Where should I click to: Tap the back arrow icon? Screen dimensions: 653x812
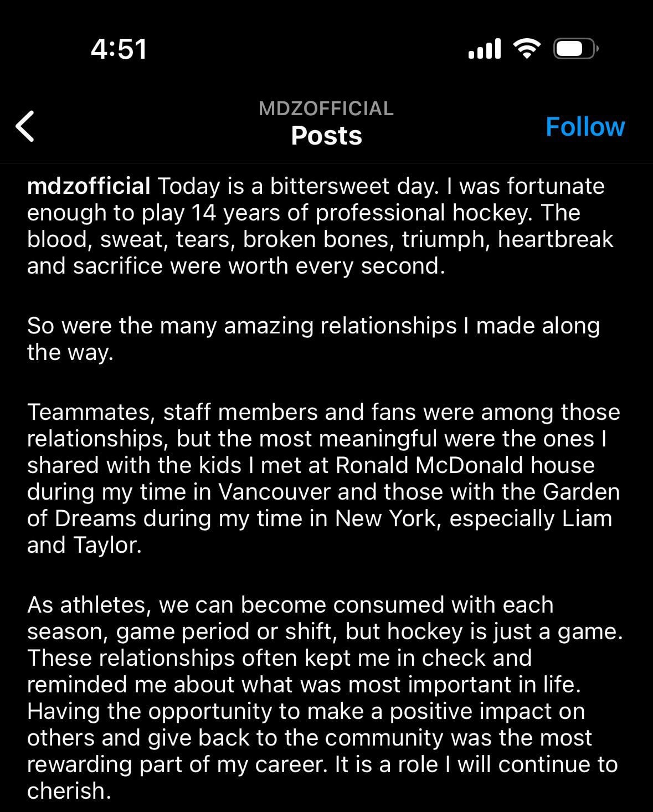25,126
